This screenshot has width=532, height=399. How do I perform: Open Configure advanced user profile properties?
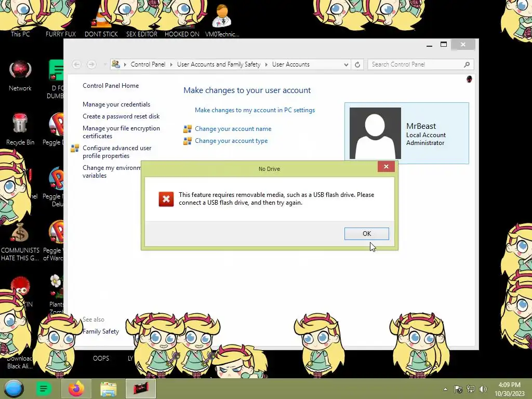point(117,152)
